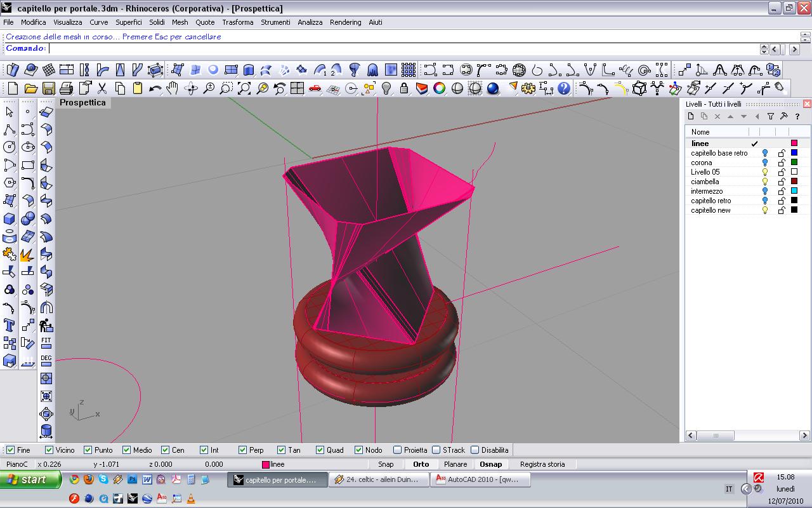Screen dimensions: 812x508
Task: Change the linee layer color swatch
Action: 794,144
